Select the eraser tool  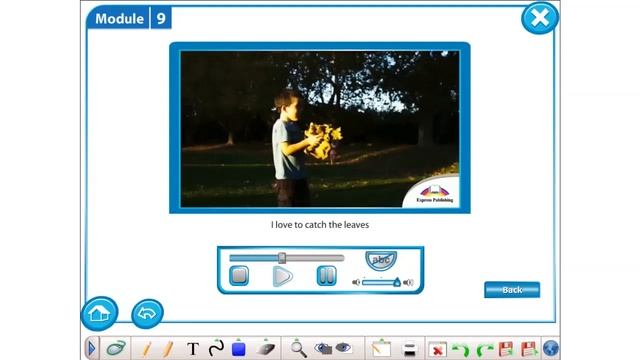click(x=266, y=349)
